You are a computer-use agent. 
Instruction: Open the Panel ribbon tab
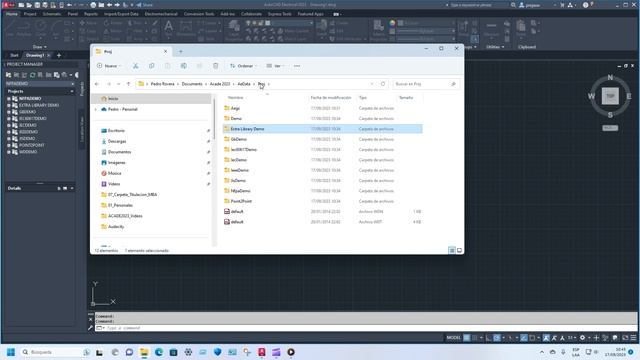point(73,14)
